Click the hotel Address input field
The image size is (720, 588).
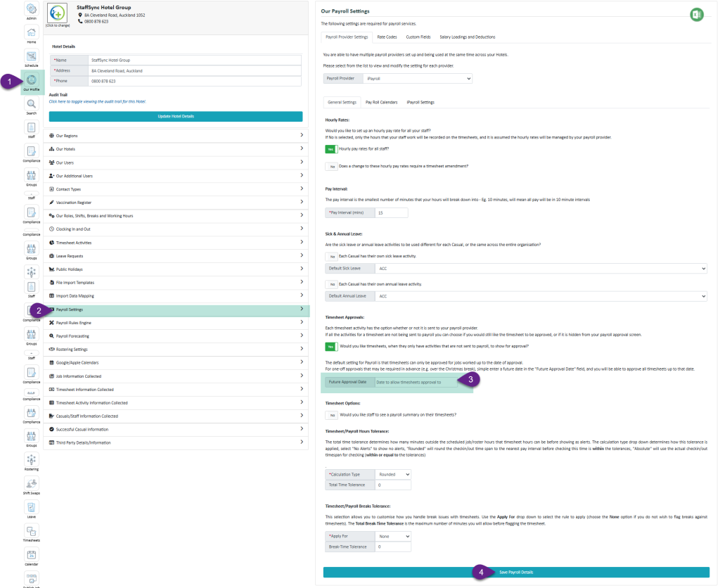click(195, 71)
